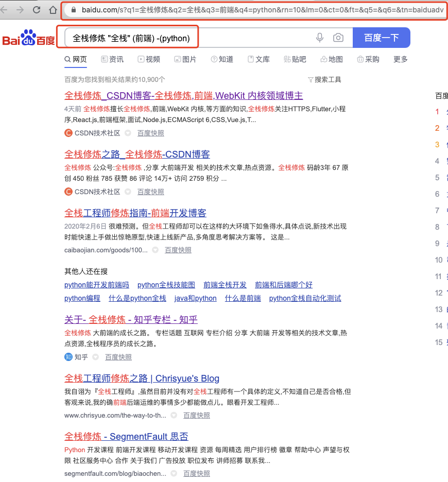Switch to the 知道 tab
This screenshot has width=448, height=482.
click(x=222, y=59)
